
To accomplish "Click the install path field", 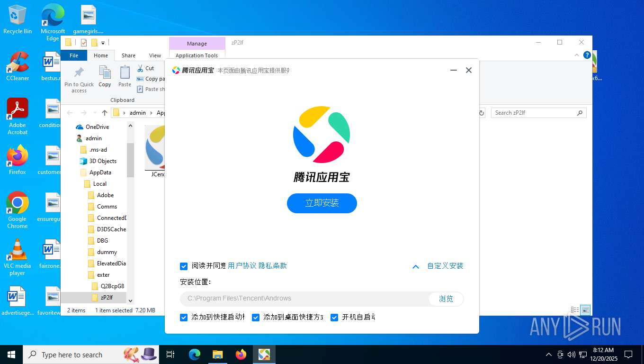I will [x=304, y=299].
